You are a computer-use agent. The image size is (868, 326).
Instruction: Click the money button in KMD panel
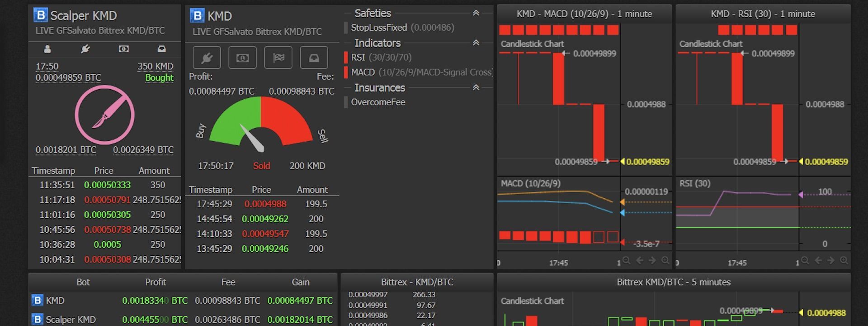tap(242, 58)
